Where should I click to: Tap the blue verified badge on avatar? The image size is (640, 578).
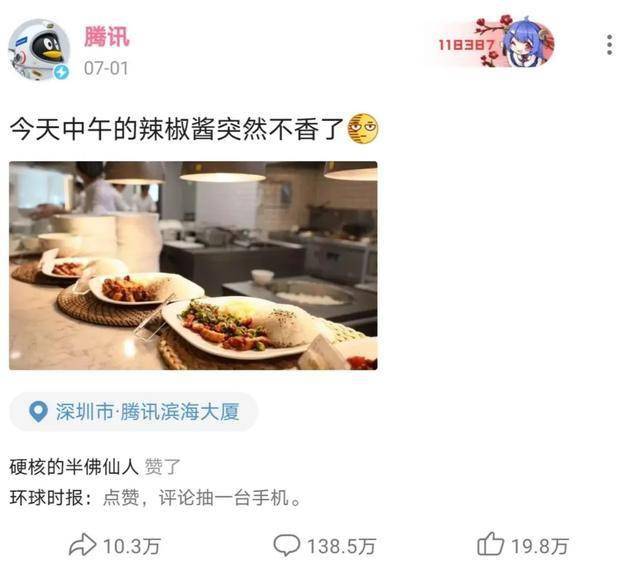(62, 72)
